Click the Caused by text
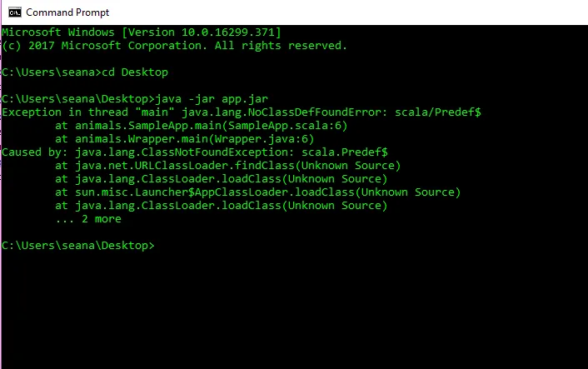This screenshot has width=588, height=369. pyautogui.click(x=34, y=152)
